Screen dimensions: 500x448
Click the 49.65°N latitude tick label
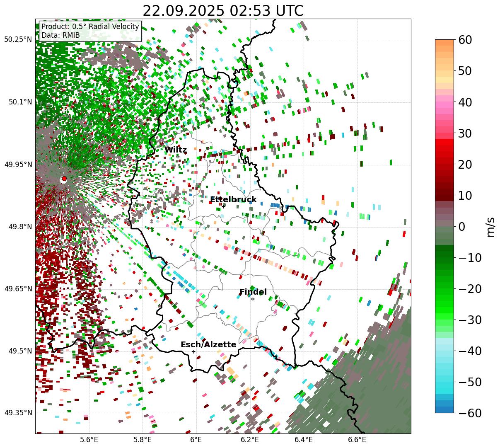tap(18, 289)
